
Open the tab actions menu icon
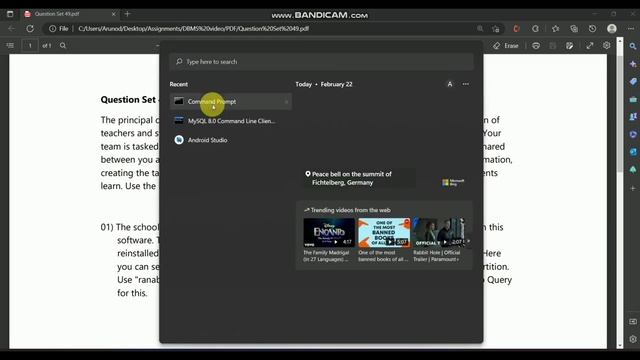click(10, 14)
